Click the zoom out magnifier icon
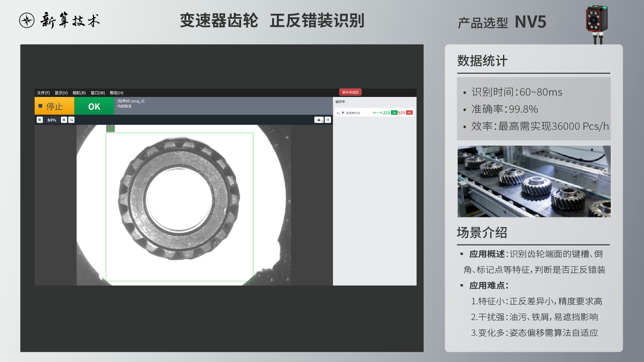Screen dimensions: 644x362 tap(40, 120)
